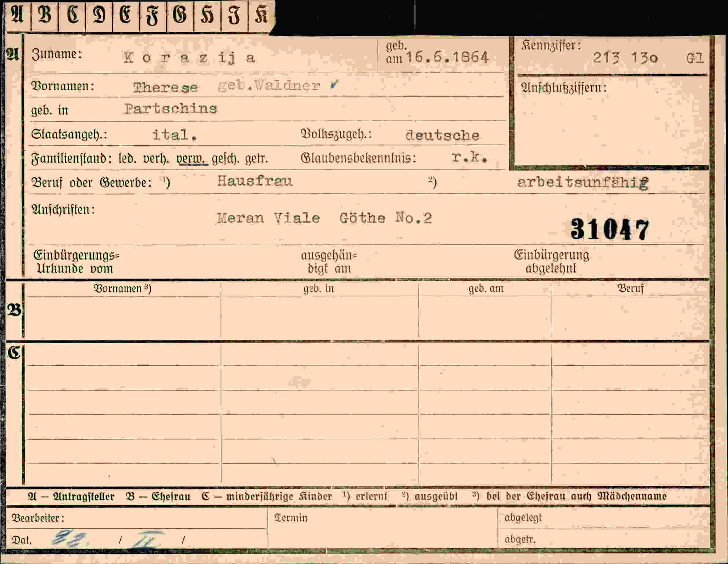Click the Einbürgerungs-Urkunde vom label
Viewport: 728px width, 564px height.
[76, 262]
